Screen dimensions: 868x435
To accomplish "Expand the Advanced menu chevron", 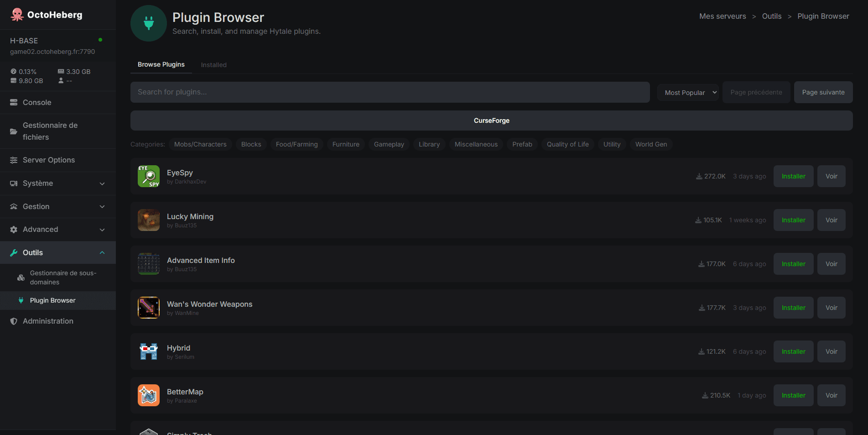I will click(102, 230).
